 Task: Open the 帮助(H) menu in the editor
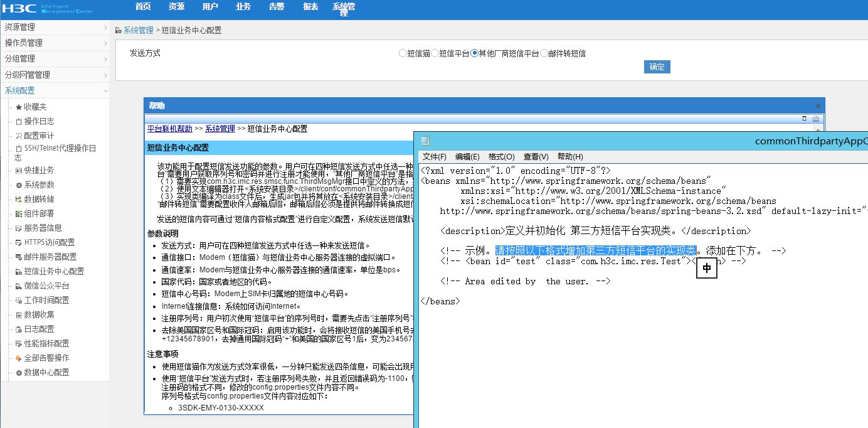(570, 157)
